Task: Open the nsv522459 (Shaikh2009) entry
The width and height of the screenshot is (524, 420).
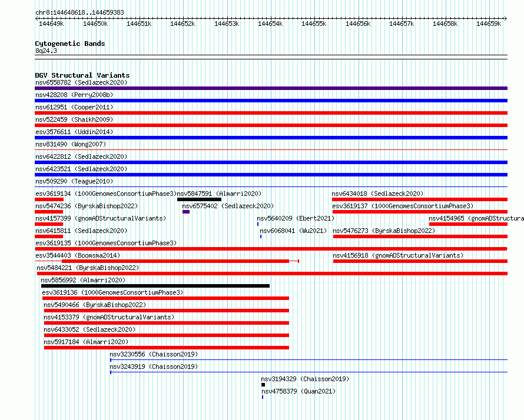Action: pos(74,119)
